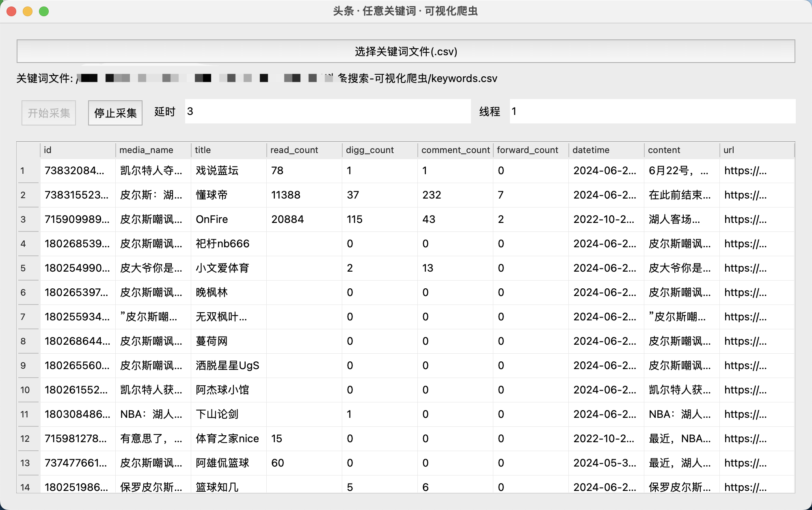
Task: Click the table's top-left corner select-all button
Action: point(28,150)
